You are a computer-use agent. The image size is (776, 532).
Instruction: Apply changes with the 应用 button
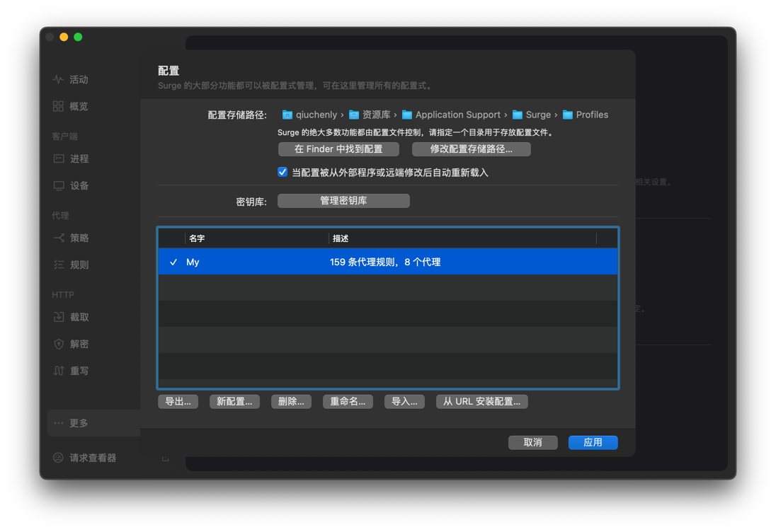click(593, 442)
